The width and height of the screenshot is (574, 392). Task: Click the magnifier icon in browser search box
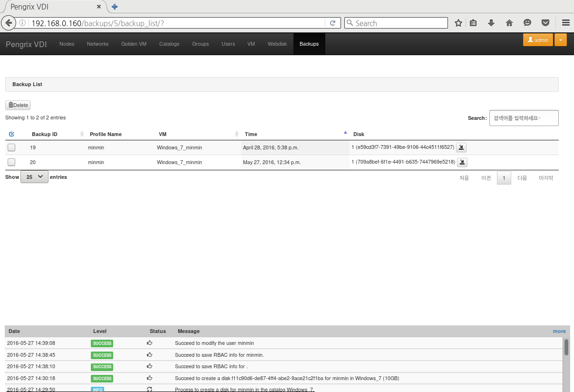tap(350, 23)
